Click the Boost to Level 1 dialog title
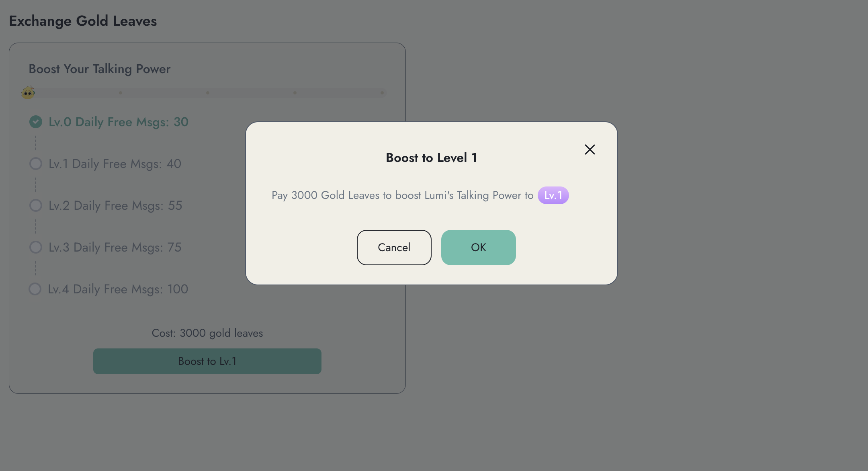 (431, 158)
